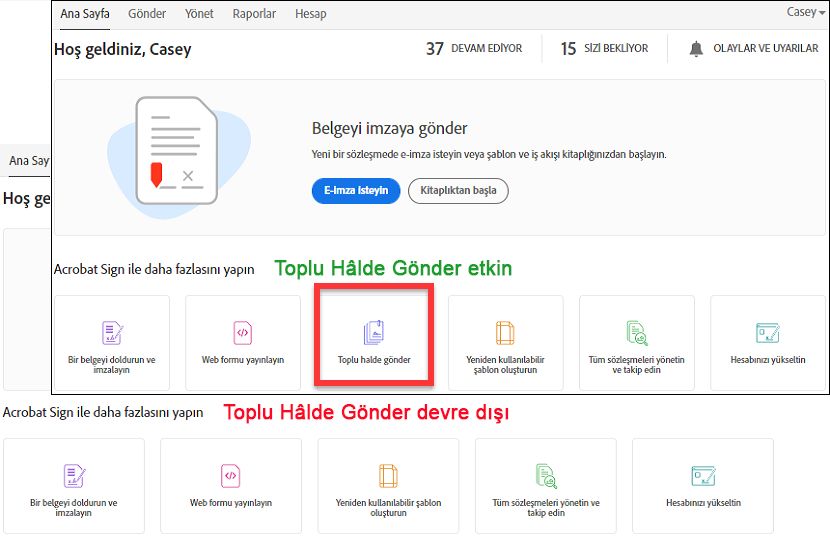Image resolution: width=830 pixels, height=538 pixels.
Task: Select Web formu yayınlayın label in front window
Action: pos(243,360)
